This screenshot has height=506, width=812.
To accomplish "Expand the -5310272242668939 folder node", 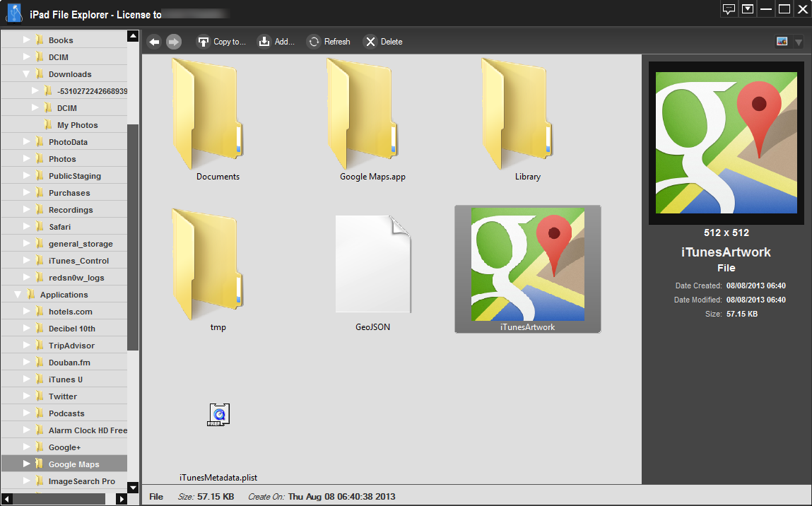I will point(35,90).
